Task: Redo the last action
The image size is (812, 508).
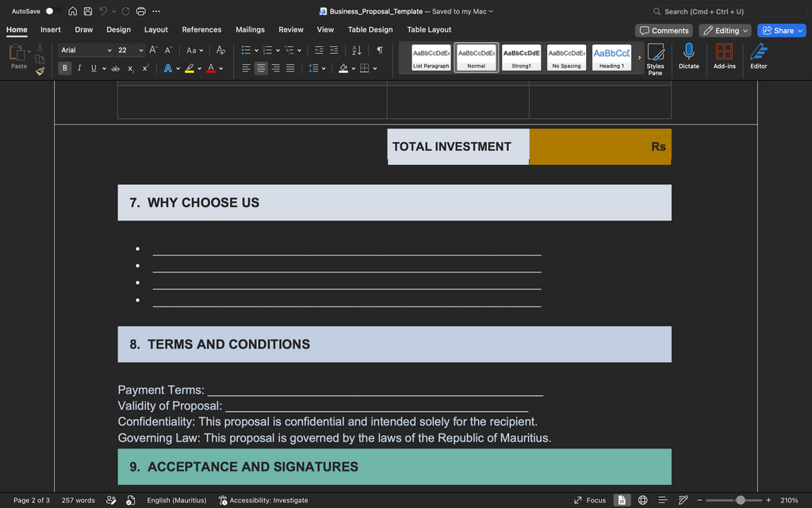Action: coord(125,11)
